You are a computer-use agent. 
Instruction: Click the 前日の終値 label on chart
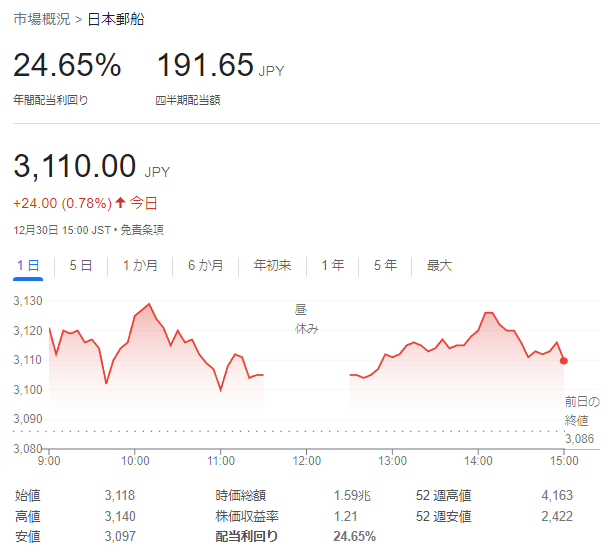(x=582, y=411)
